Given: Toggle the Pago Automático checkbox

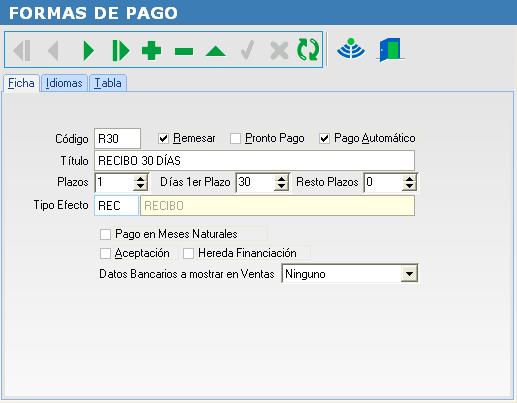Looking at the screenshot, I should (x=324, y=138).
